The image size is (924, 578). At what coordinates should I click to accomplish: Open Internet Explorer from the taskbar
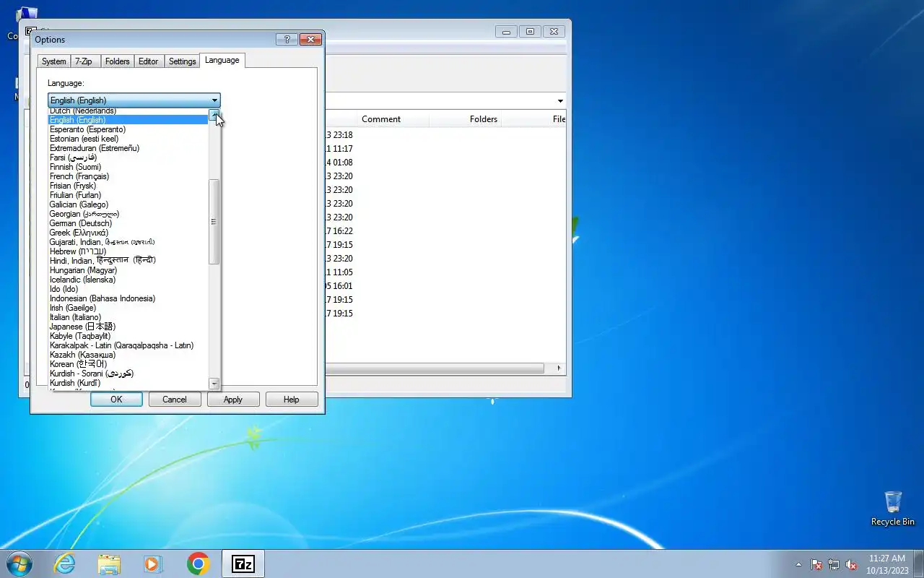point(64,564)
